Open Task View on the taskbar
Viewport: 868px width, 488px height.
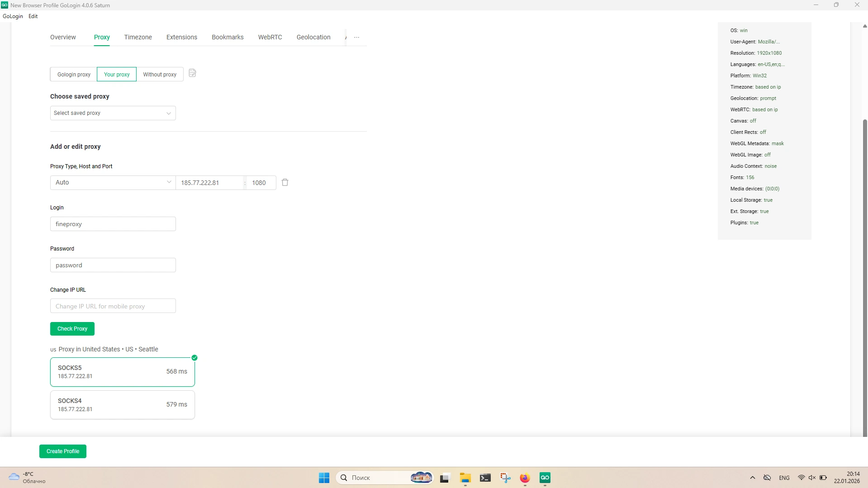[x=445, y=478]
